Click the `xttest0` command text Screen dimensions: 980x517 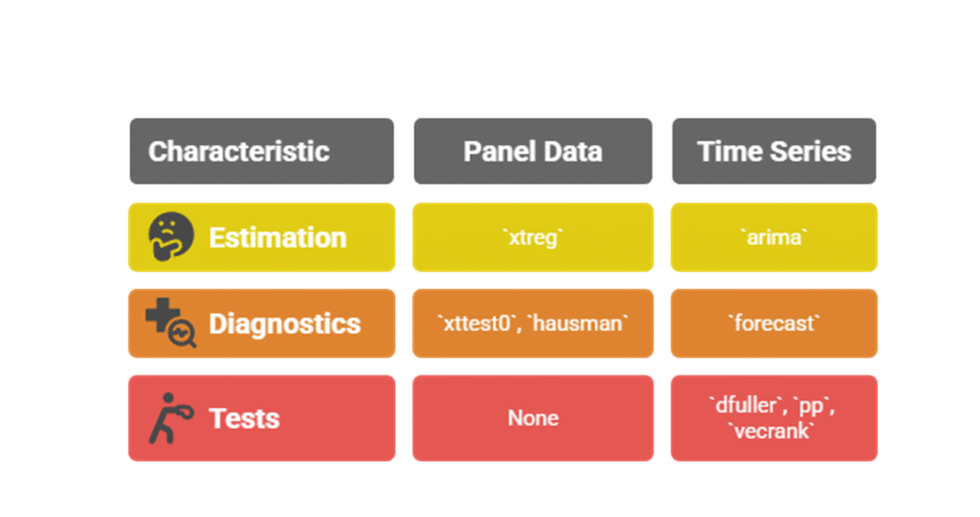click(475, 323)
